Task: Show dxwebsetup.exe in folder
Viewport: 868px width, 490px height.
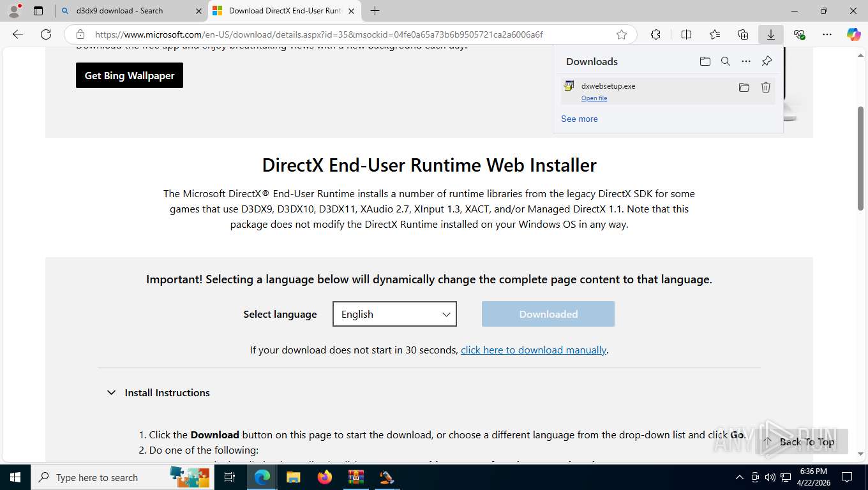Action: (x=744, y=87)
